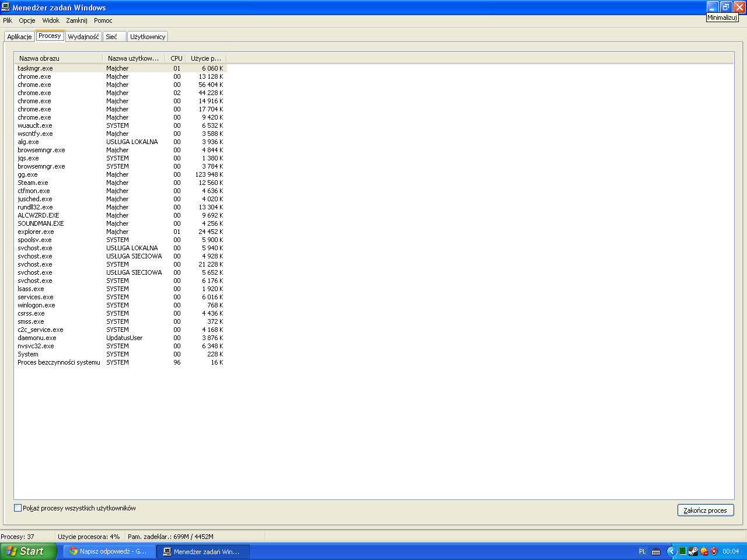
Task: Select the jusched.exe process
Action: 120,199
